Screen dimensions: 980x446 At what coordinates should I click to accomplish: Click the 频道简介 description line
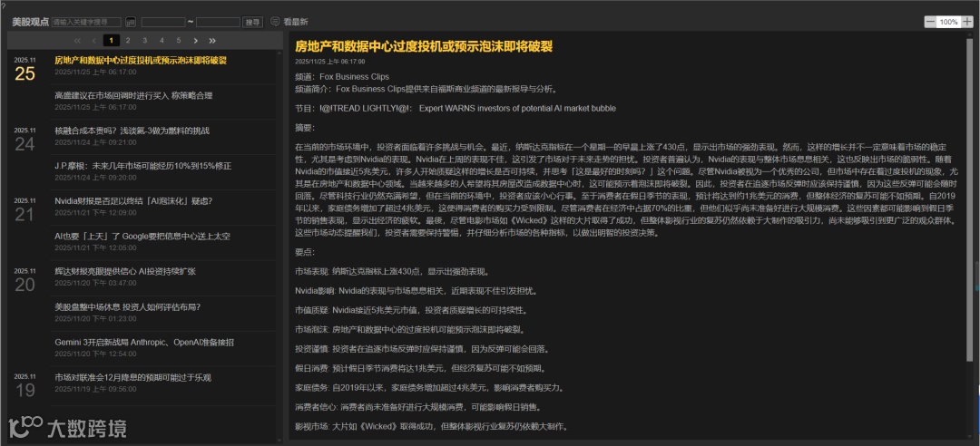(x=426, y=89)
